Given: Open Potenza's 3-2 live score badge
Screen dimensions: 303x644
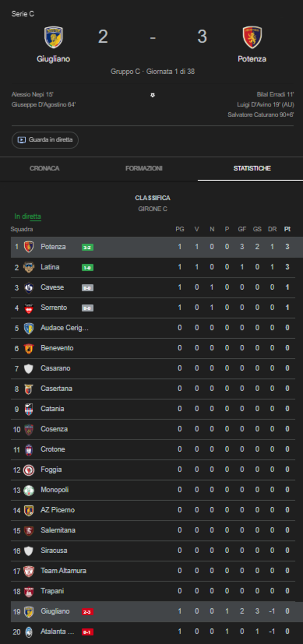Looking at the screenshot, I should (87, 247).
